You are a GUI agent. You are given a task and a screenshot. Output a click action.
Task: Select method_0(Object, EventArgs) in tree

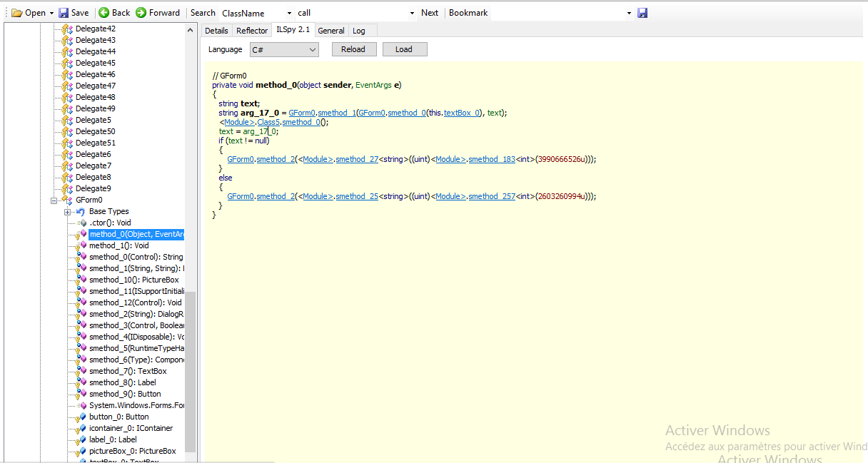point(136,234)
